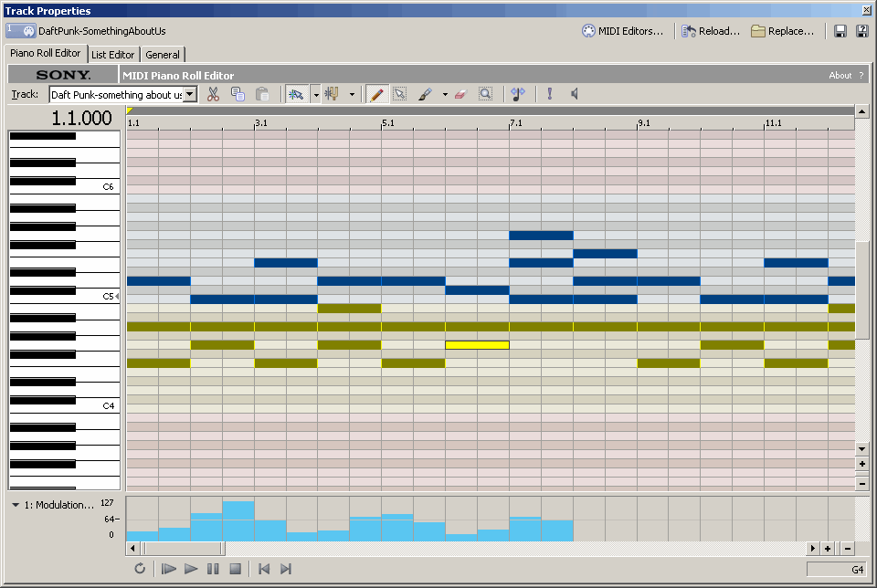
Task: Paste notes into the piano roll
Action: tap(262, 94)
